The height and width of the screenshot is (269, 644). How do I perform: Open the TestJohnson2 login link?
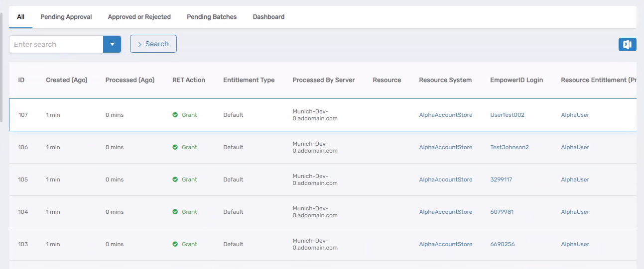point(510,147)
